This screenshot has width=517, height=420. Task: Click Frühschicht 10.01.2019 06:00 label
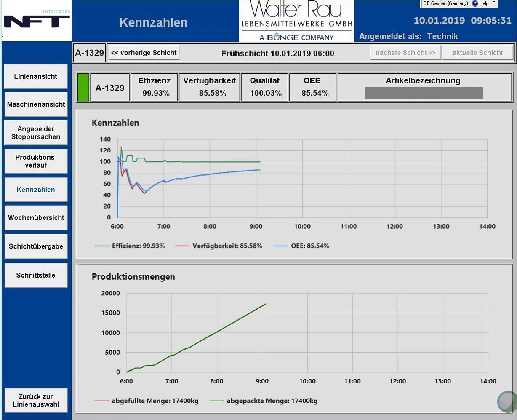pyautogui.click(x=278, y=53)
